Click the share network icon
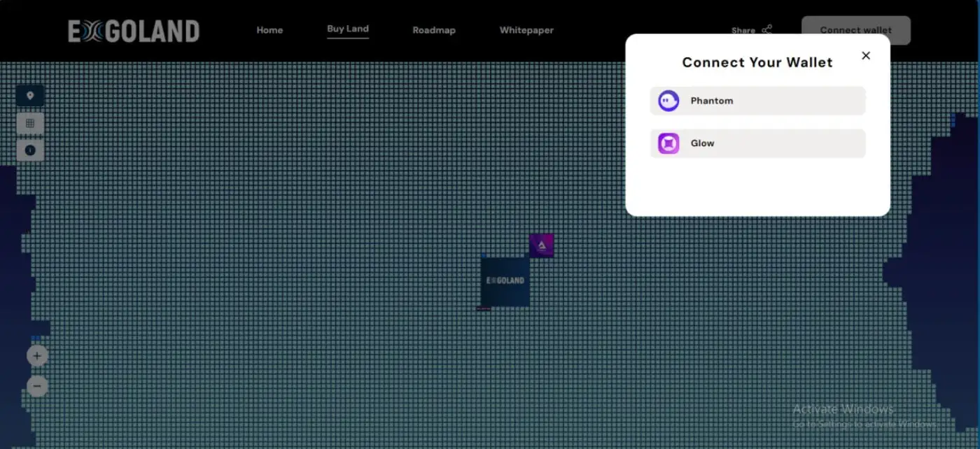The width and height of the screenshot is (980, 449). 767,30
